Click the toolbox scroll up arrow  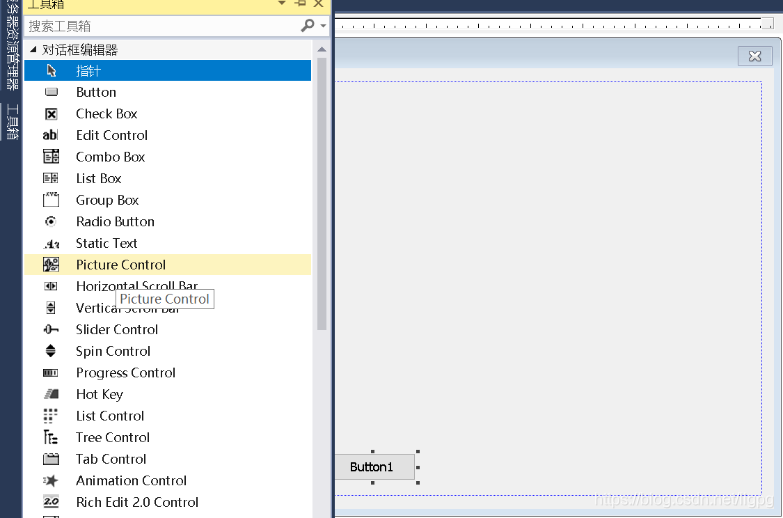322,49
